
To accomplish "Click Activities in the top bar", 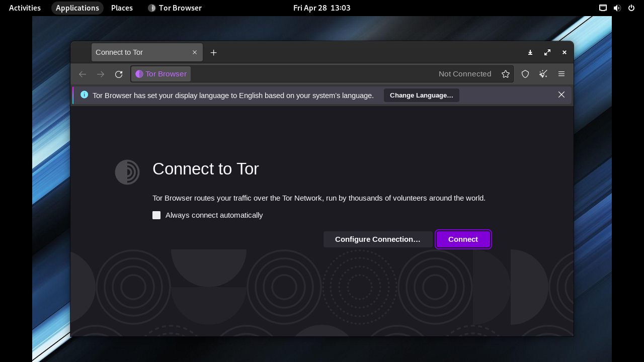I will point(25,8).
